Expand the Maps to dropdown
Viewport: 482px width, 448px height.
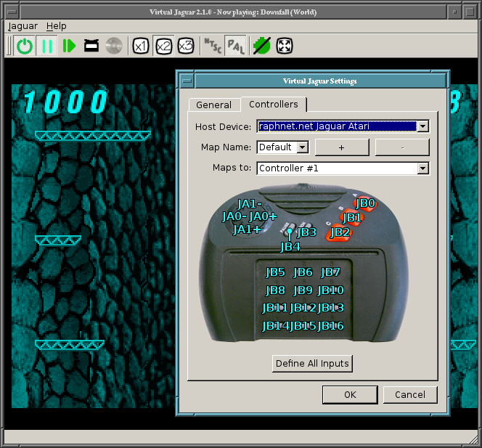[x=423, y=168]
